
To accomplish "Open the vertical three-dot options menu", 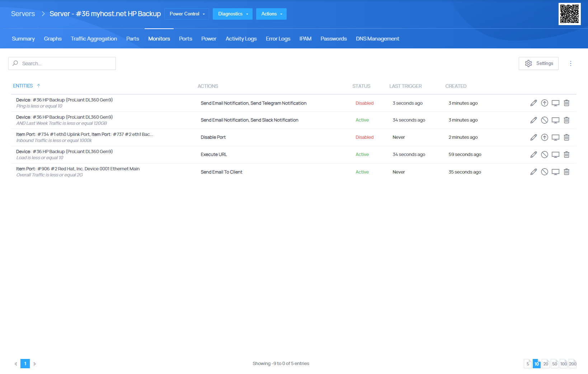I will click(571, 63).
